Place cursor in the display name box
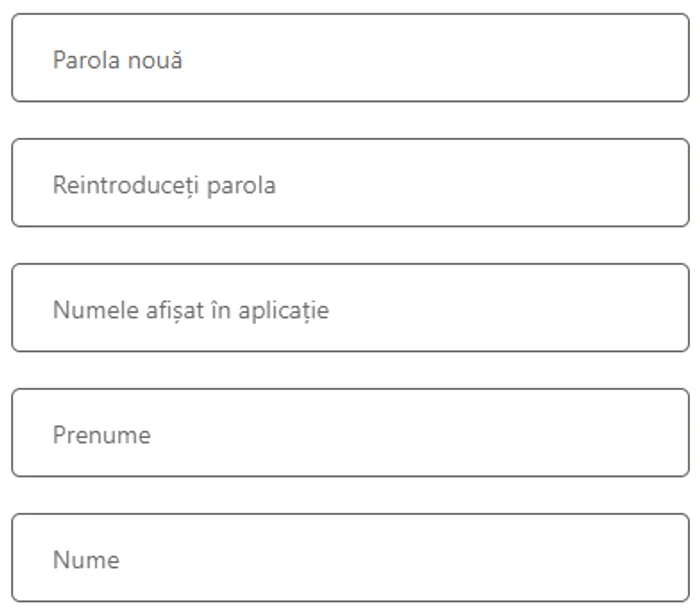The image size is (700, 611). pyautogui.click(x=350, y=308)
